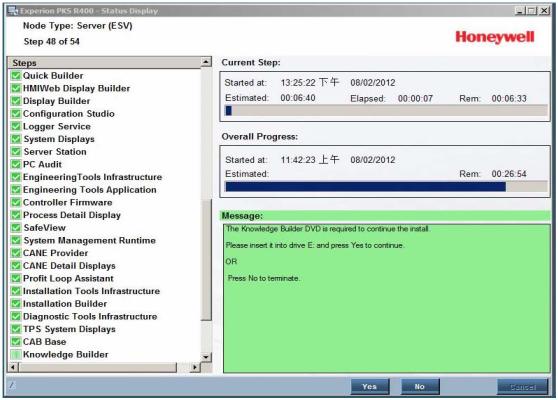Click green checkmark icon beside Logger Service
The width and height of the screenshot is (558, 400).
click(x=16, y=126)
